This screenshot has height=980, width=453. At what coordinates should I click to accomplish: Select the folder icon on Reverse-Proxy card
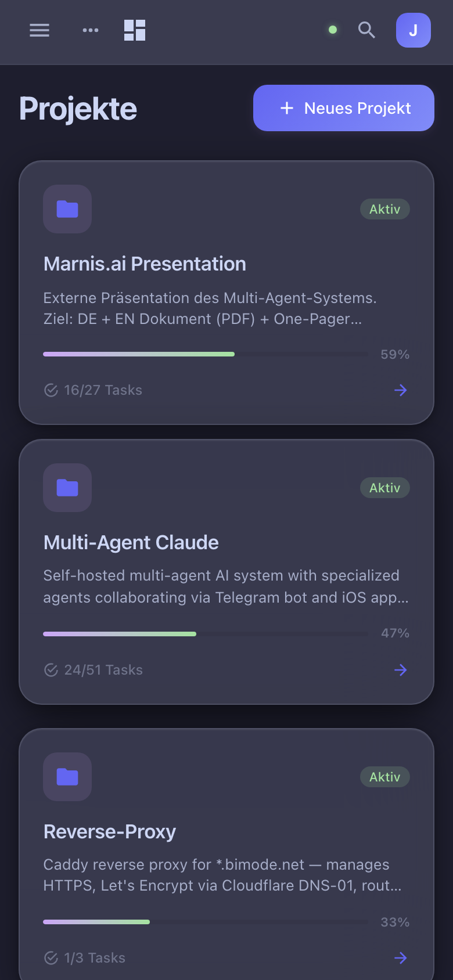[x=67, y=776]
